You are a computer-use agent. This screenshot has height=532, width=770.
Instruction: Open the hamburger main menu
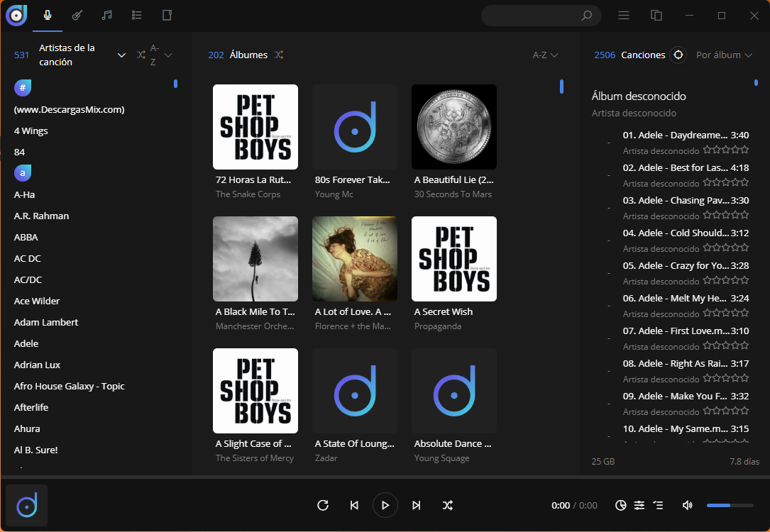click(x=624, y=16)
